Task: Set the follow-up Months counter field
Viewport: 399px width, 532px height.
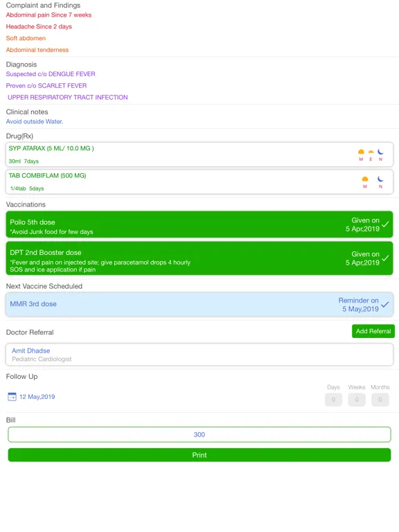Action: (x=380, y=400)
